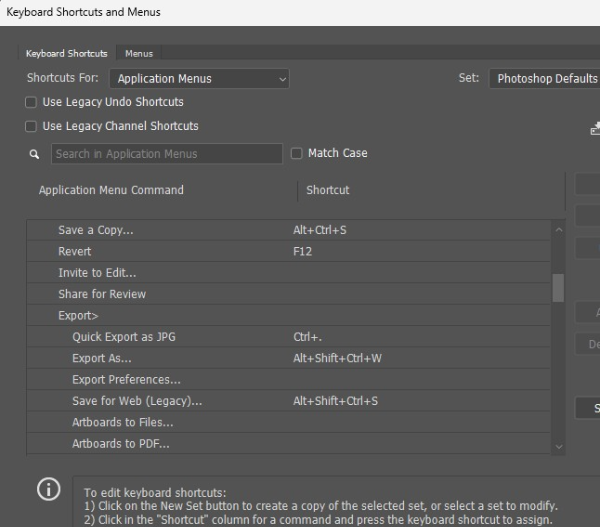This screenshot has height=527, width=600.
Task: Select the Artboards to Files... row
Action: tap(289, 423)
